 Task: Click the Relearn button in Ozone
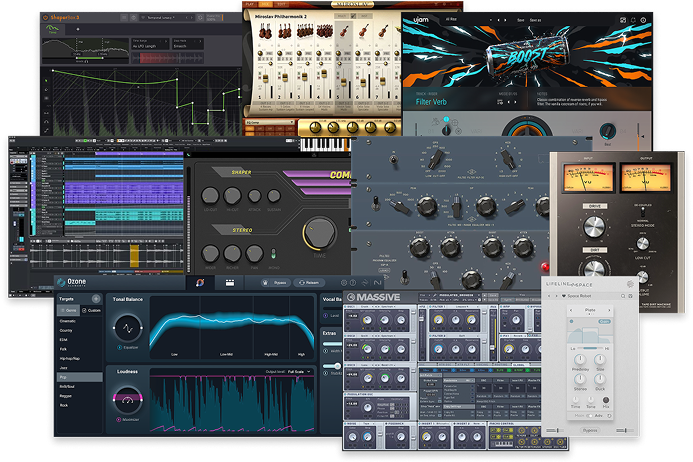[307, 283]
